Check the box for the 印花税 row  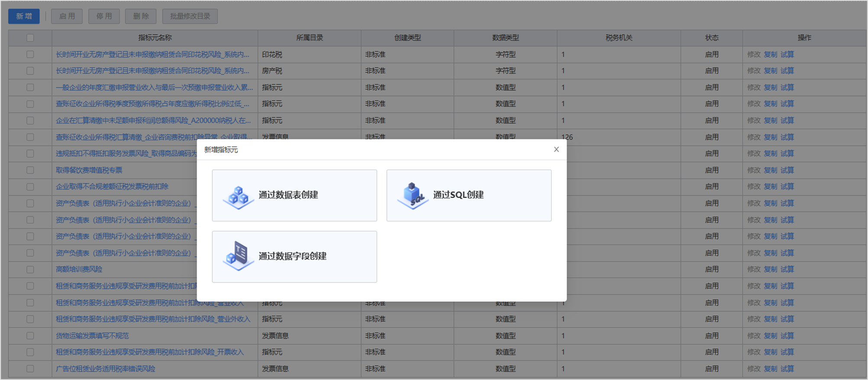pyautogui.click(x=30, y=55)
